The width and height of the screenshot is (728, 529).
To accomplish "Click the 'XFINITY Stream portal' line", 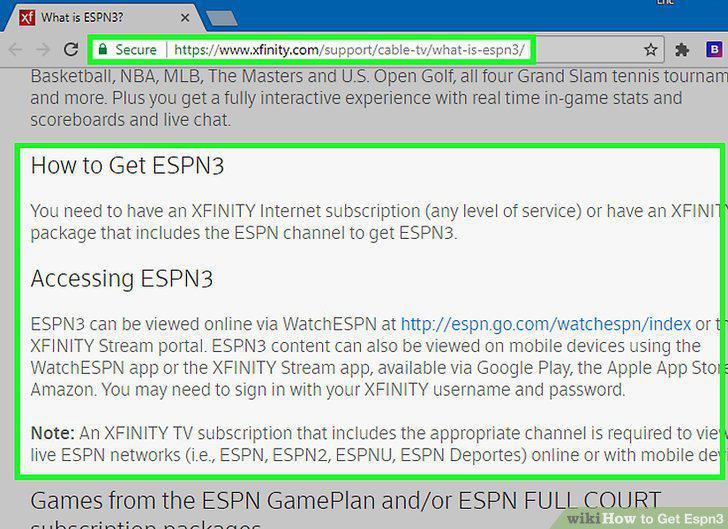I will 365,346.
